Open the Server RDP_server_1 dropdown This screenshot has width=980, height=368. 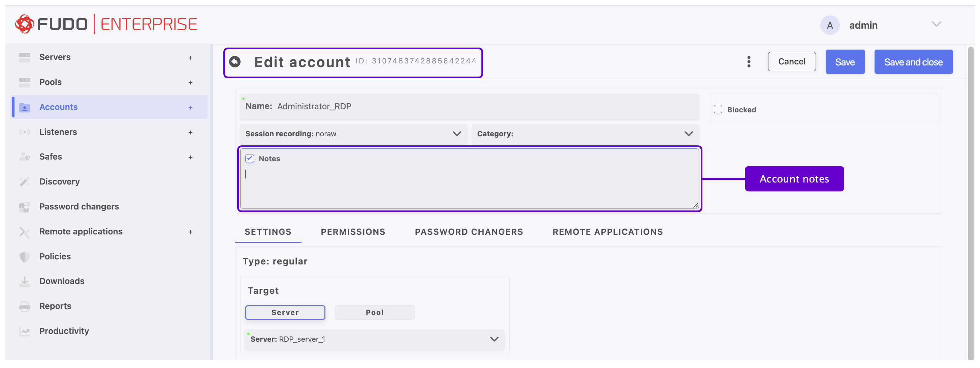pos(374,339)
